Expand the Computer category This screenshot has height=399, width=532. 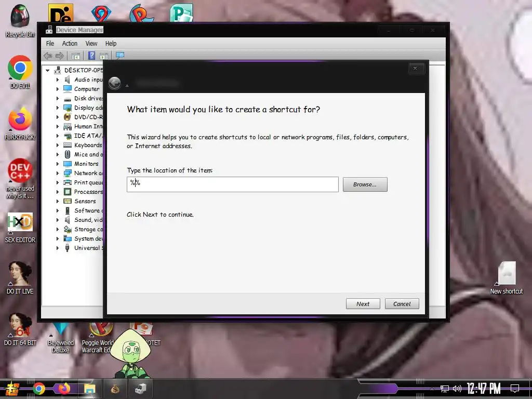[x=57, y=89]
